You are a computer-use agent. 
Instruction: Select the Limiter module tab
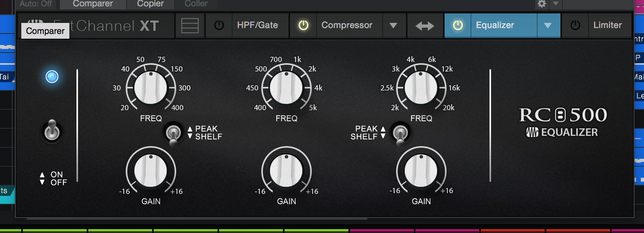pos(608,25)
